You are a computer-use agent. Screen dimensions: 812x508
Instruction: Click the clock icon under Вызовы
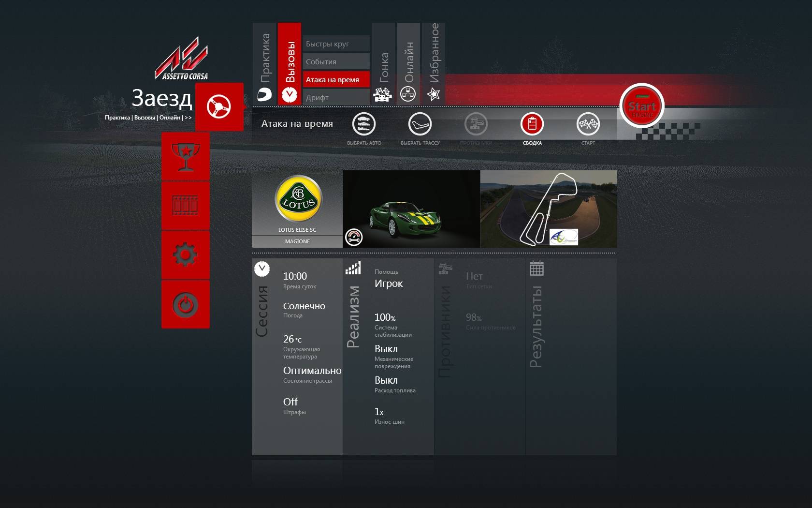click(290, 94)
